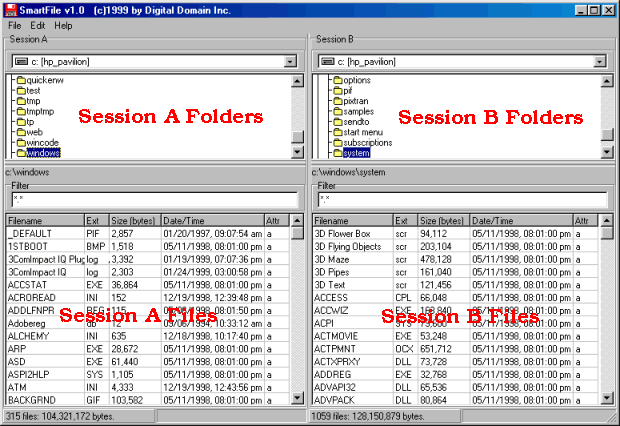The width and height of the screenshot is (620, 426).
Task: Select the tp folder icon
Action: (x=21, y=122)
